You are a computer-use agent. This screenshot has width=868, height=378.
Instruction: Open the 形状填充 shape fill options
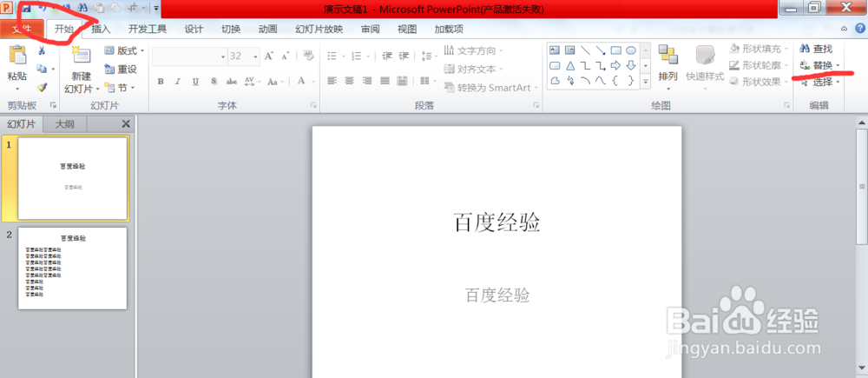point(758,49)
